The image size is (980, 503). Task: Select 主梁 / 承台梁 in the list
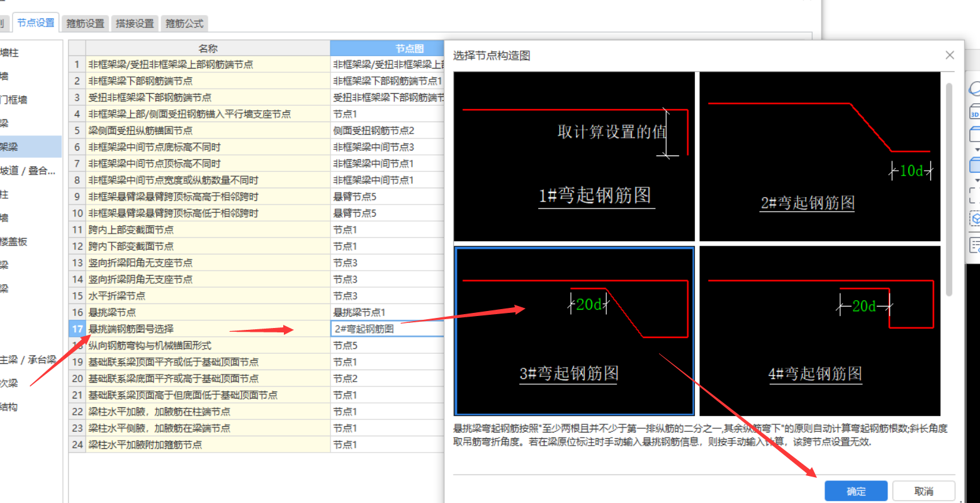(28, 359)
